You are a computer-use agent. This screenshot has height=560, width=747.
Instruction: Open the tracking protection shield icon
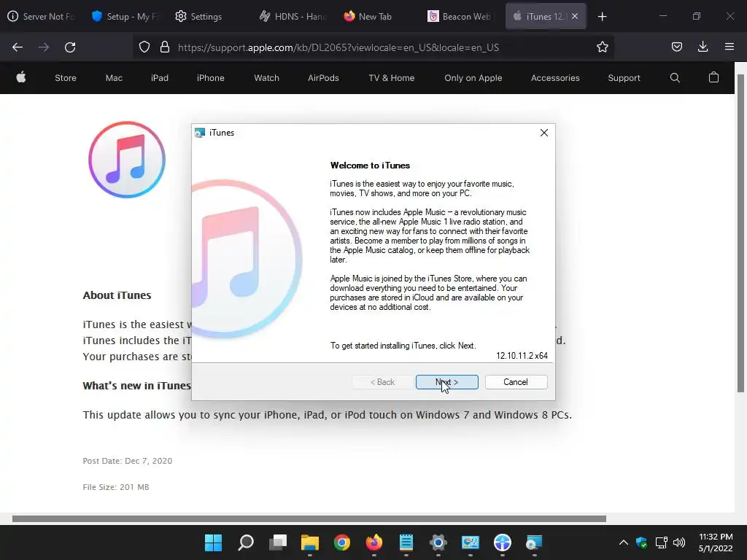[144, 47]
